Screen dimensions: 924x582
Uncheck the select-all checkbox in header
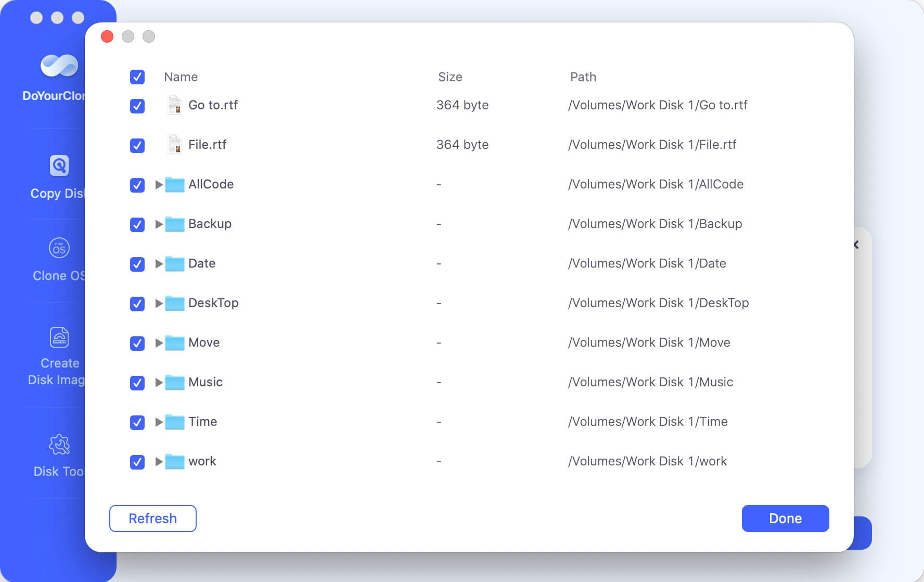click(137, 77)
